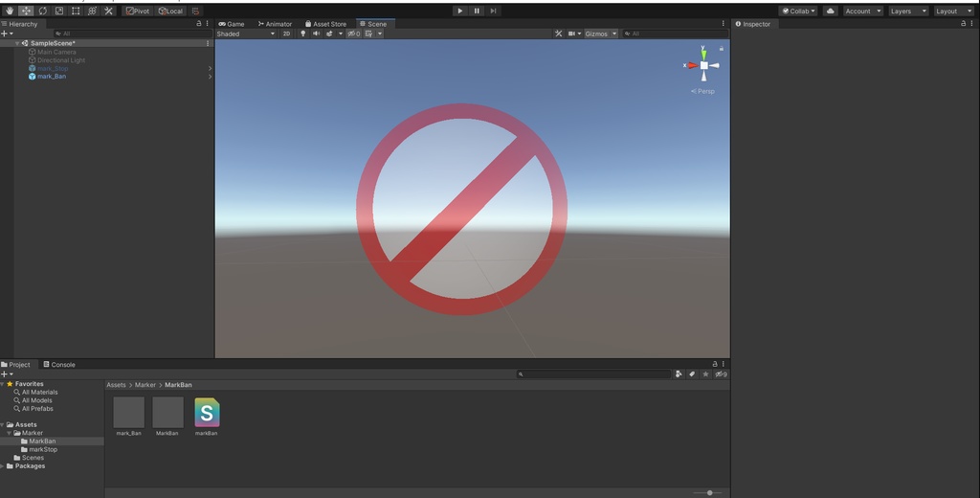Click the Pause button
980x498 pixels.
coord(477,11)
